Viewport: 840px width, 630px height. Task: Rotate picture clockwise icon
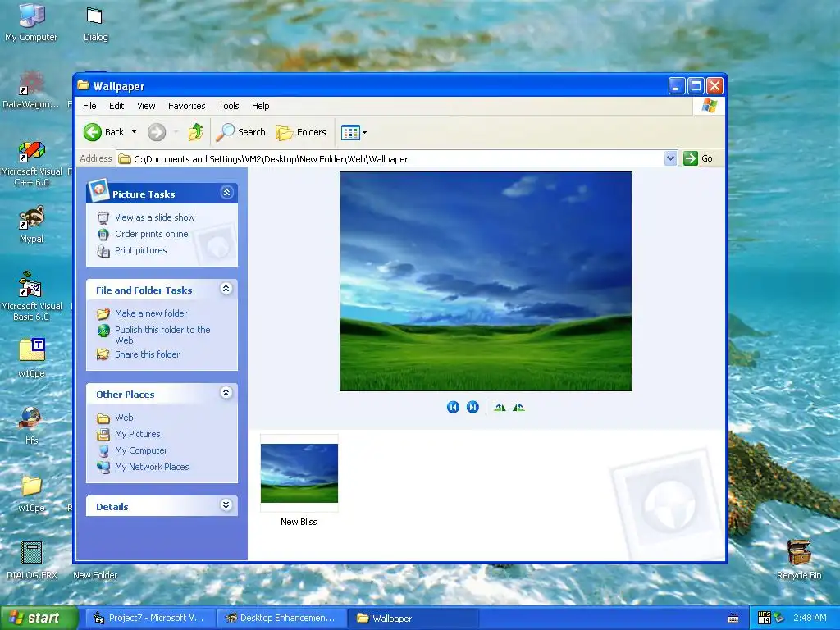point(500,407)
